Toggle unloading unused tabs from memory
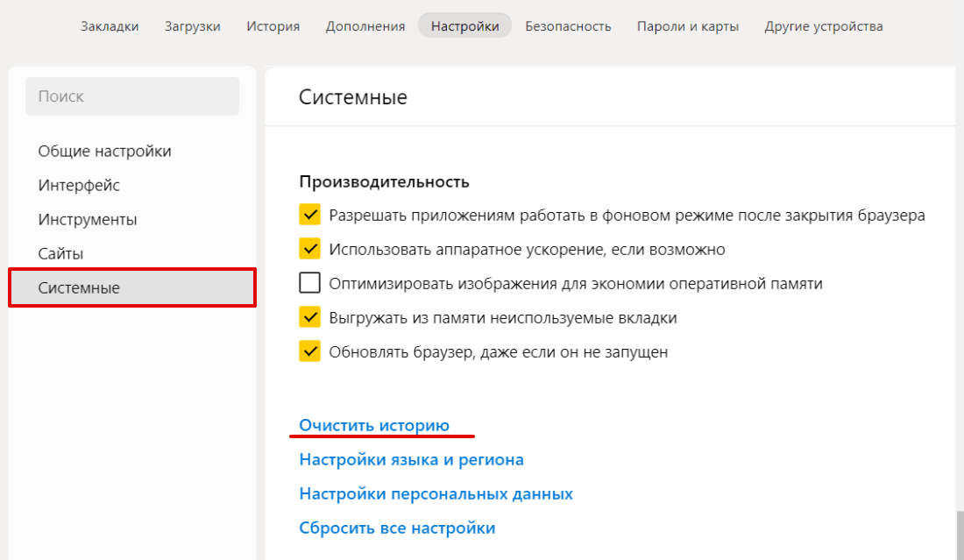964x560 pixels. coord(309,317)
